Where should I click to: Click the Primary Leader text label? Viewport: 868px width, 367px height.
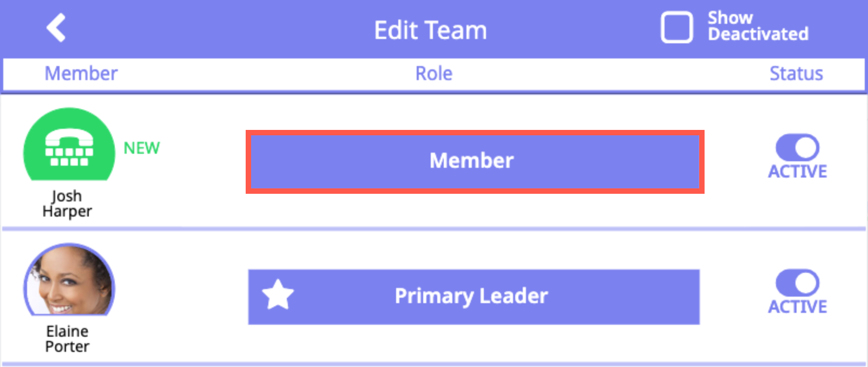pyautogui.click(x=471, y=296)
